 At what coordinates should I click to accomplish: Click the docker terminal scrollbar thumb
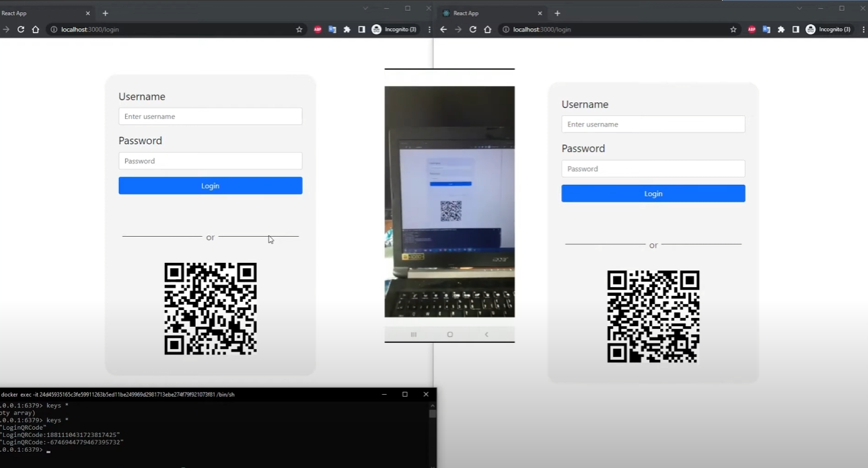433,414
